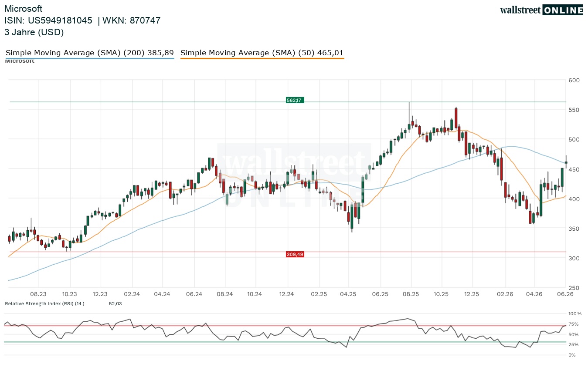The height and width of the screenshot is (367, 588).
Task: Click the 06.26 date axis label
Action: tap(565, 294)
